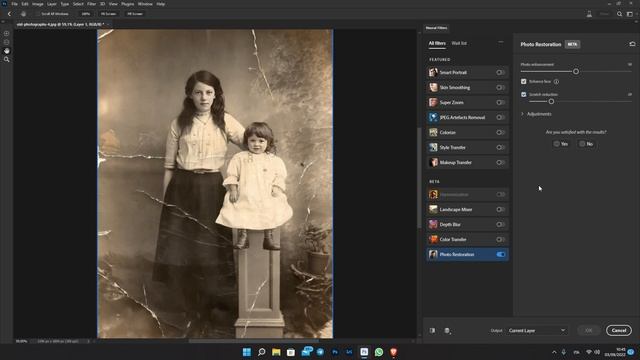Open the Filter menu

[91, 4]
